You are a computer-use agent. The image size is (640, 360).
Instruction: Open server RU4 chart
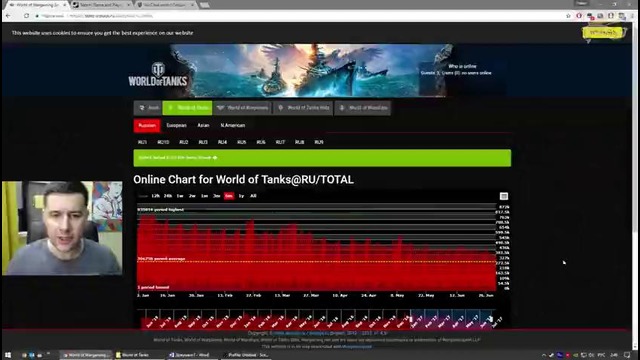coord(222,142)
